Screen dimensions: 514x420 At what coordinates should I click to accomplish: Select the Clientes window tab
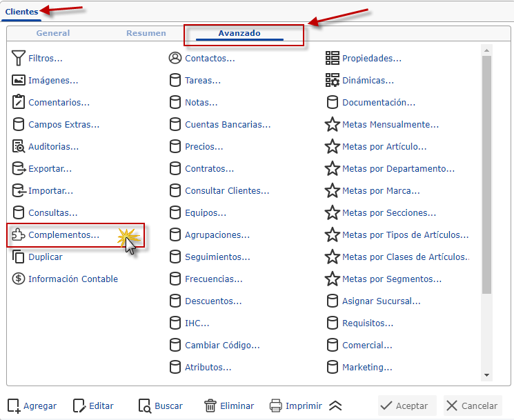pos(21,12)
